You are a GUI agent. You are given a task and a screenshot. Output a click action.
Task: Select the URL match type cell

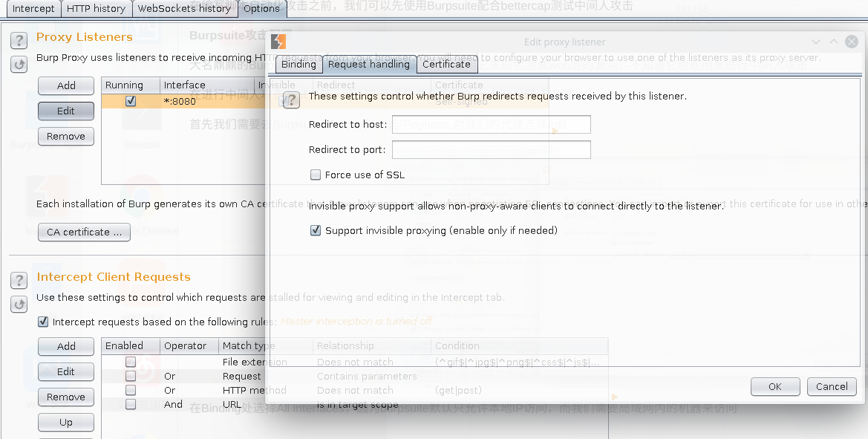[x=232, y=405]
